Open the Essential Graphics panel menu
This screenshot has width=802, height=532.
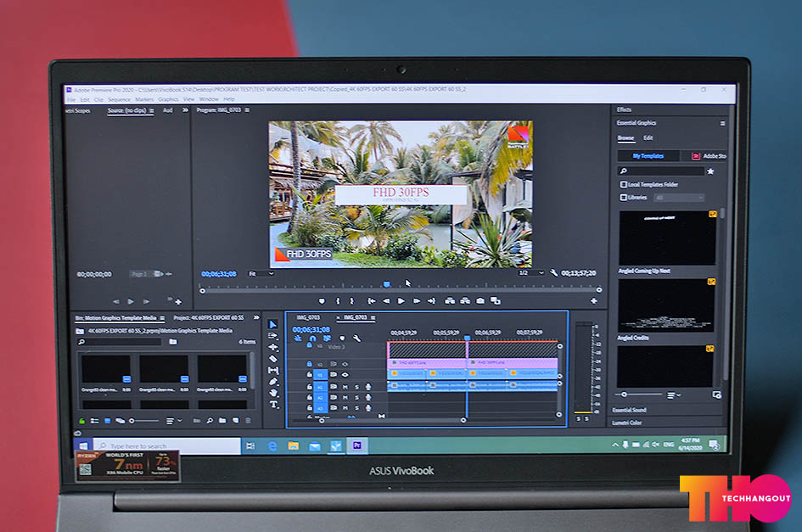722,123
